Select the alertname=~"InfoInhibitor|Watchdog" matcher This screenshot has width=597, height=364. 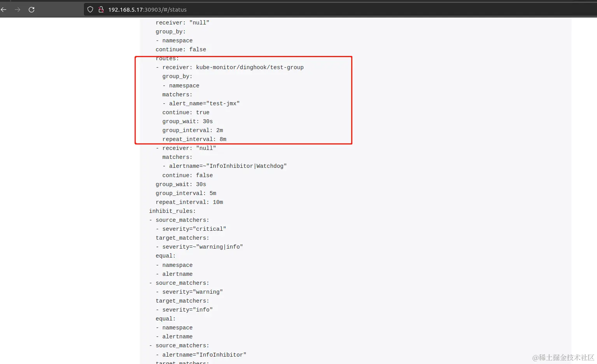click(228, 166)
